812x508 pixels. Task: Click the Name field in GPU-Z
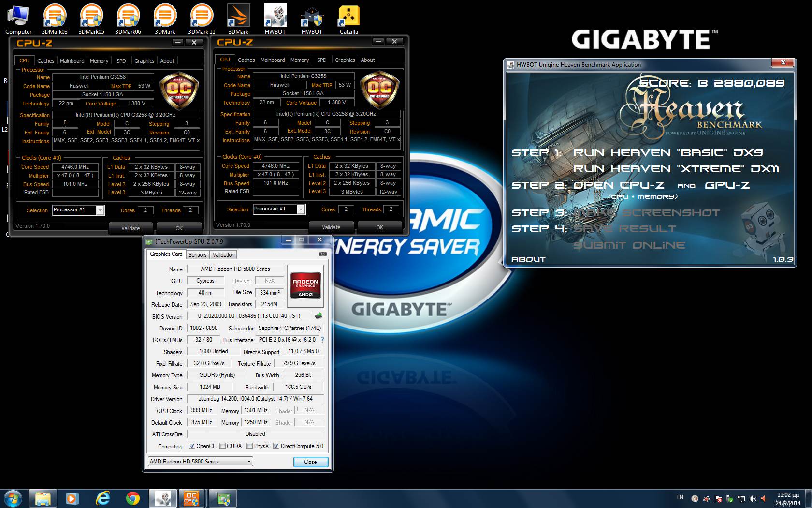pos(235,269)
